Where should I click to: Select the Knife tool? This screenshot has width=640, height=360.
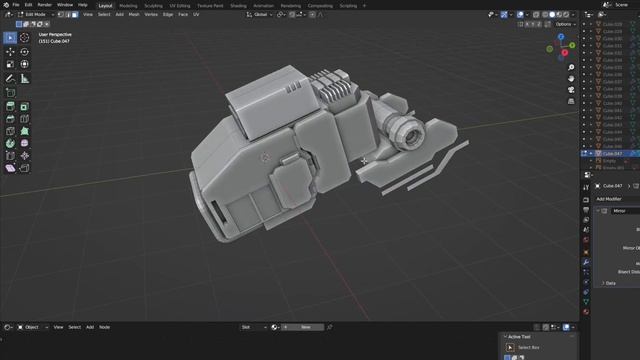[10, 131]
